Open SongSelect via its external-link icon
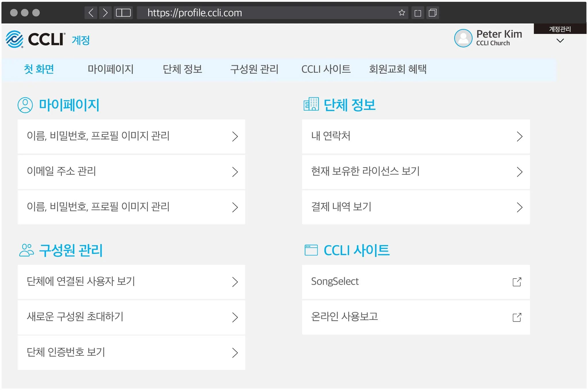 click(x=517, y=282)
